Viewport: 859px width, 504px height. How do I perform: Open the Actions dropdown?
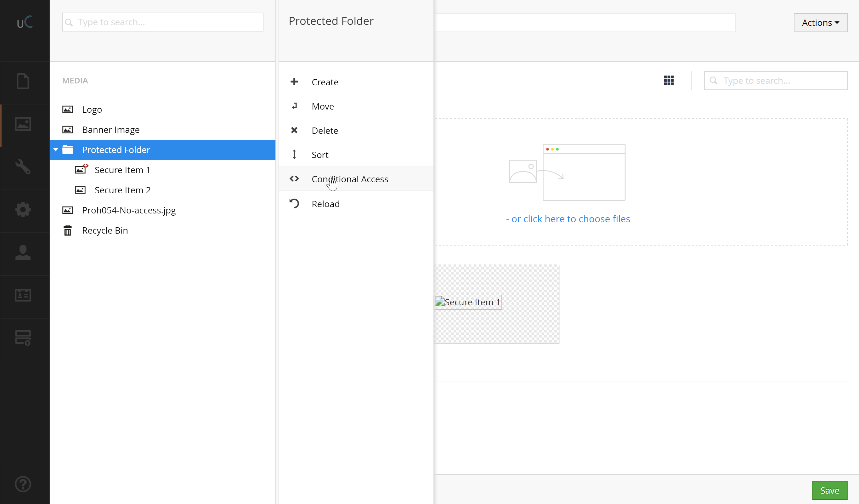click(820, 22)
